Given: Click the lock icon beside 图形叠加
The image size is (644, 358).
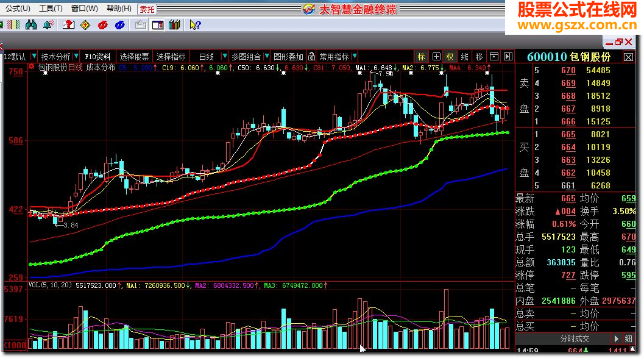Looking at the screenshot, I should point(312,56).
